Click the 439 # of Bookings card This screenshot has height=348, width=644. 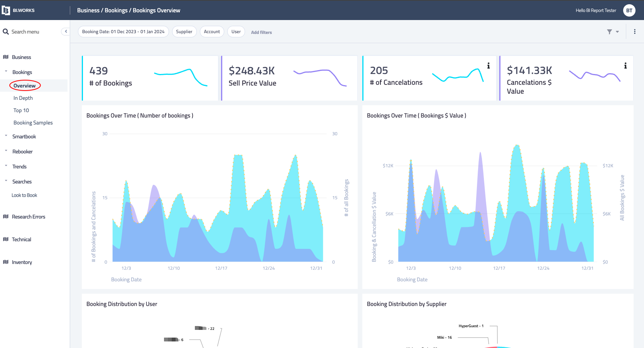(x=150, y=78)
